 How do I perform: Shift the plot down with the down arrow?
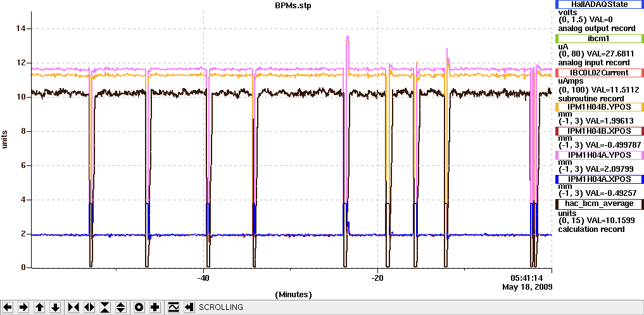pyautogui.click(x=56, y=307)
